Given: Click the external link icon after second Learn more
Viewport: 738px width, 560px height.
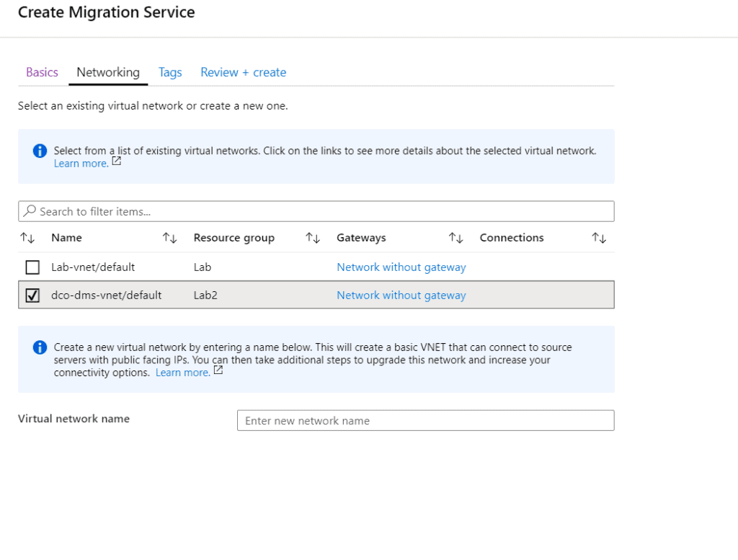Looking at the screenshot, I should point(218,371).
